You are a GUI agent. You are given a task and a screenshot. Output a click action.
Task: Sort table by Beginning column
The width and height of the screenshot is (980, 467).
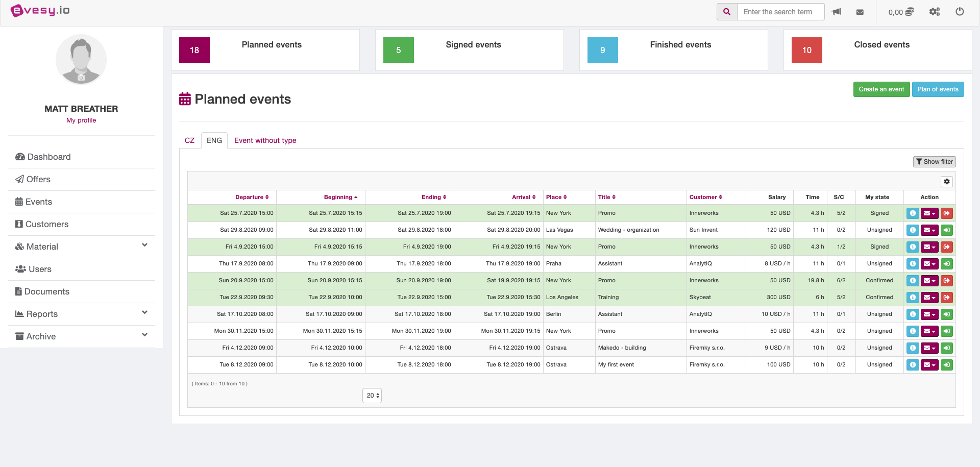point(340,198)
